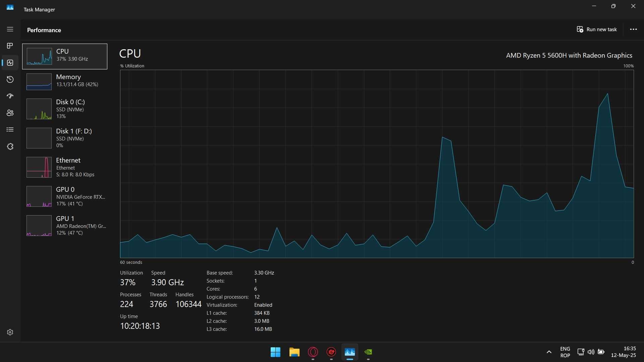This screenshot has height=362, width=644.
Task: Open the Windows Start menu
Action: pyautogui.click(x=275, y=352)
